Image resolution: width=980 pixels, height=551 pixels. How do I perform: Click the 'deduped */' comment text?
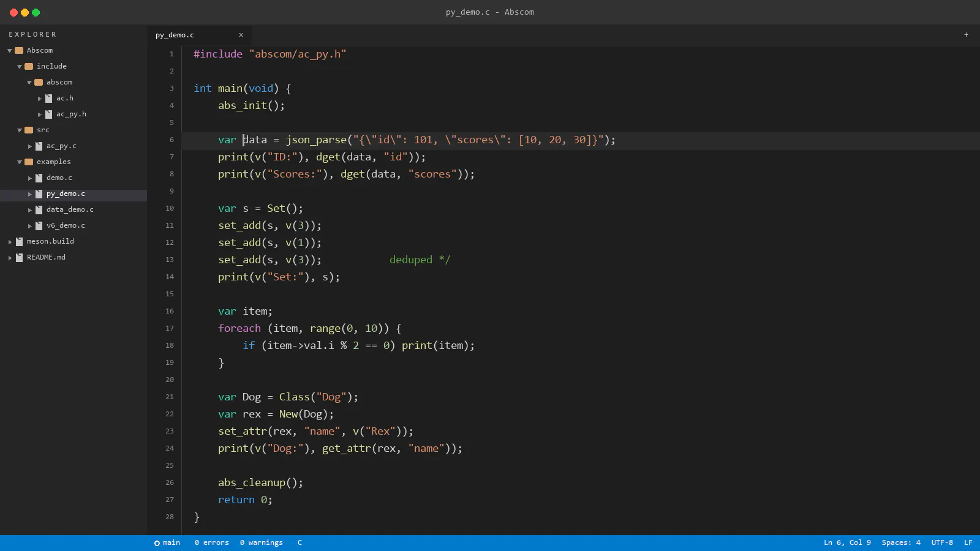pos(420,260)
